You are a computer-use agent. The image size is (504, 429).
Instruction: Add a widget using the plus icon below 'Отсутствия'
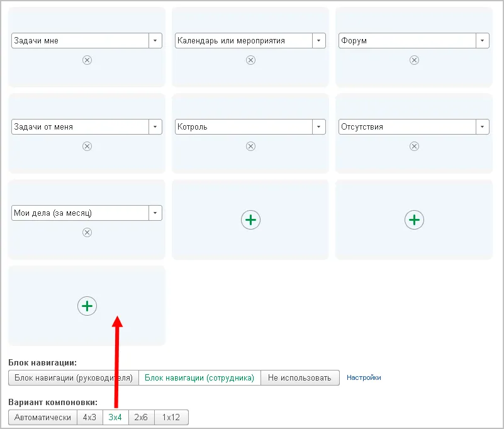point(414,220)
